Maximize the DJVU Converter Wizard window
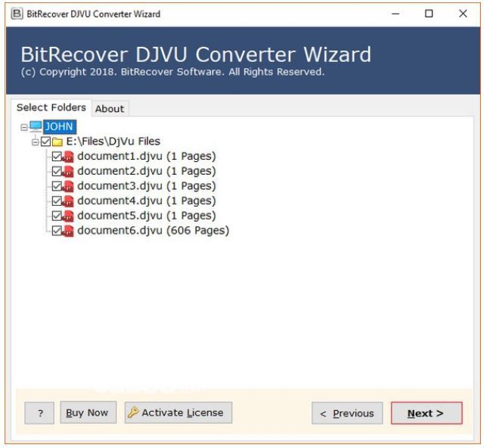The height and width of the screenshot is (448, 487). click(429, 14)
